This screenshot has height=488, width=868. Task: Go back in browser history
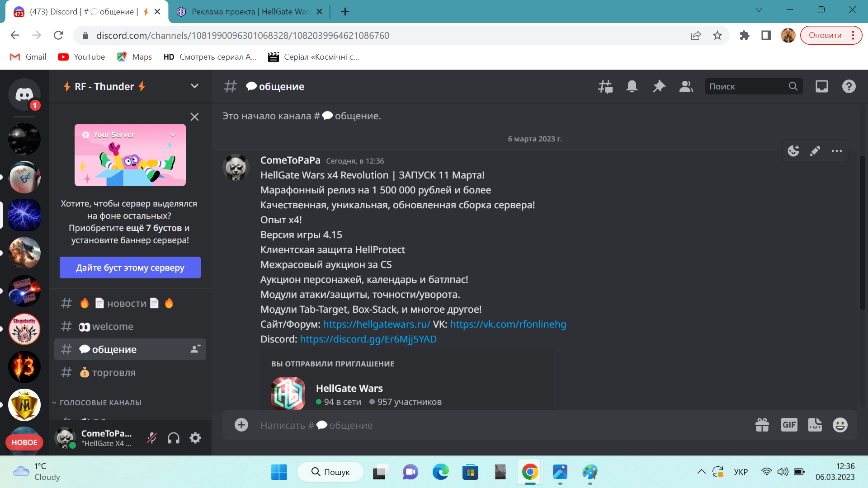tap(15, 35)
